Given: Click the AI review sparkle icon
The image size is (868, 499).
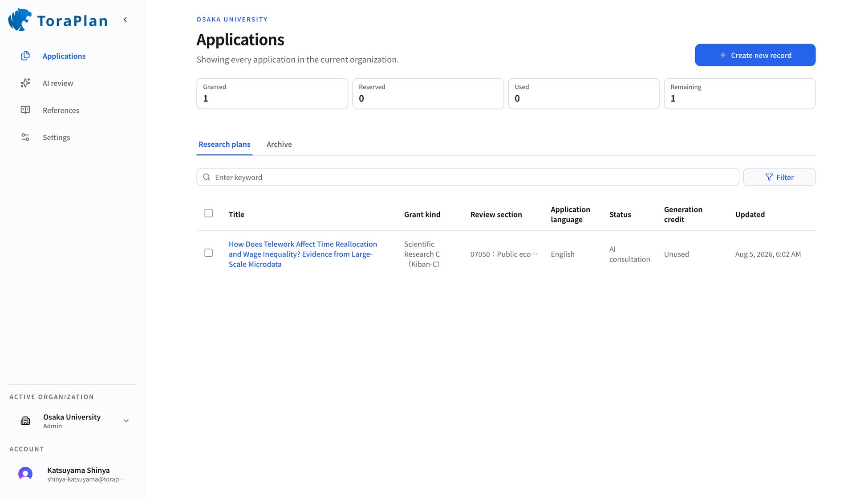Looking at the screenshot, I should click(25, 83).
